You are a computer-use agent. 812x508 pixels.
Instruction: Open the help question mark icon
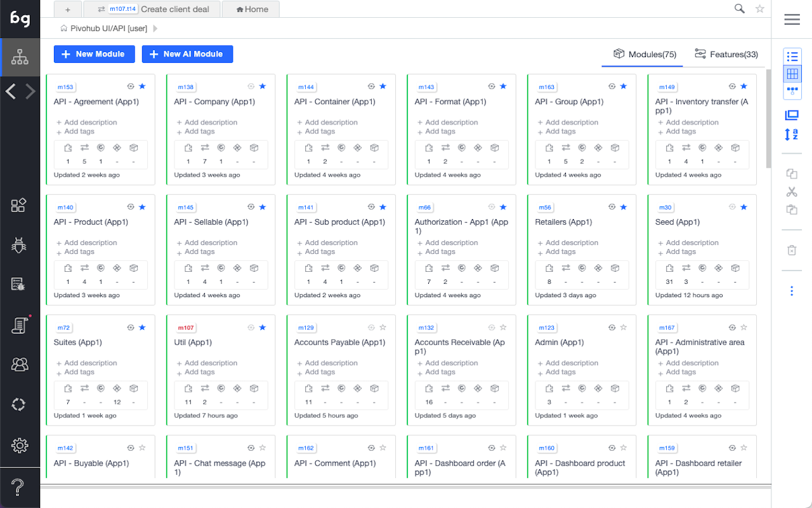(19, 488)
